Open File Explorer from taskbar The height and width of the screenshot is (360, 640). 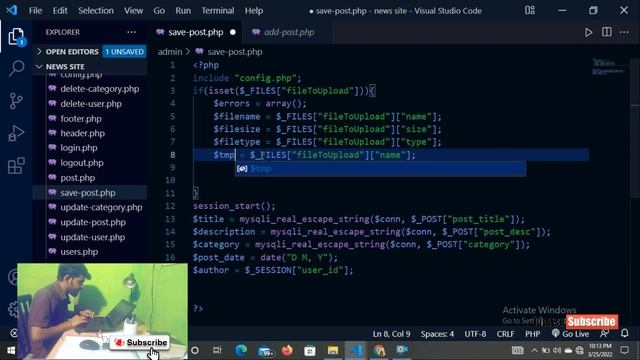tap(333, 350)
